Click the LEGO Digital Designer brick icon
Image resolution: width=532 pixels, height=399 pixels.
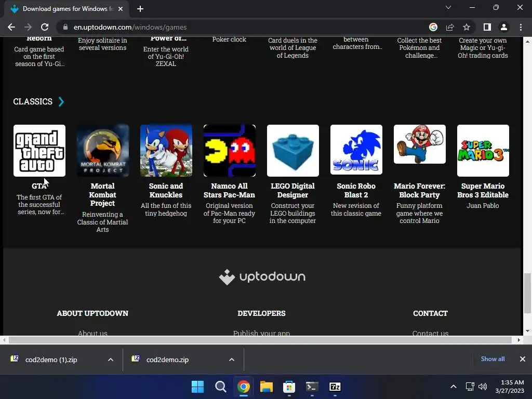click(293, 151)
